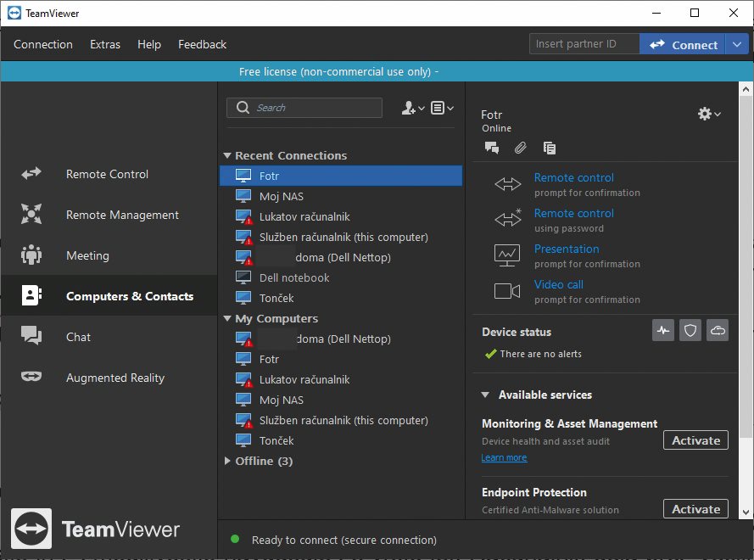Click the contacts Search field
The height and width of the screenshot is (560, 754).
(304, 107)
